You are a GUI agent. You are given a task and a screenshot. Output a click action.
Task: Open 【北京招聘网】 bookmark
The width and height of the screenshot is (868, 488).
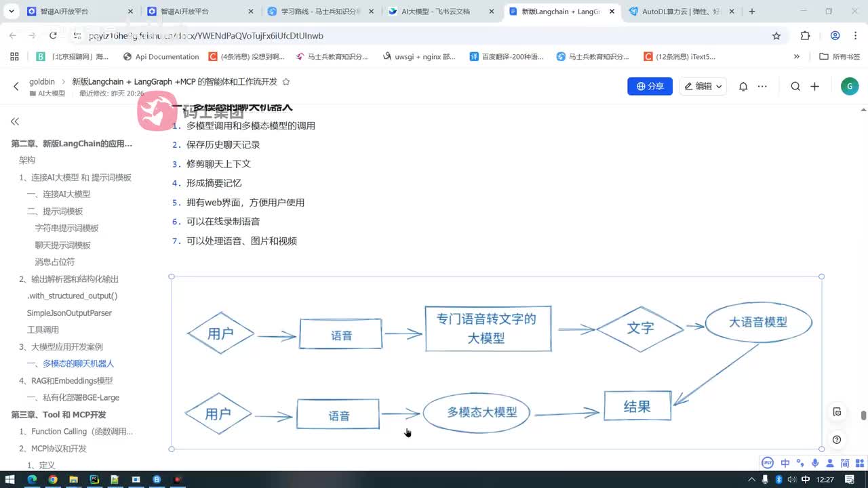[x=73, y=57]
